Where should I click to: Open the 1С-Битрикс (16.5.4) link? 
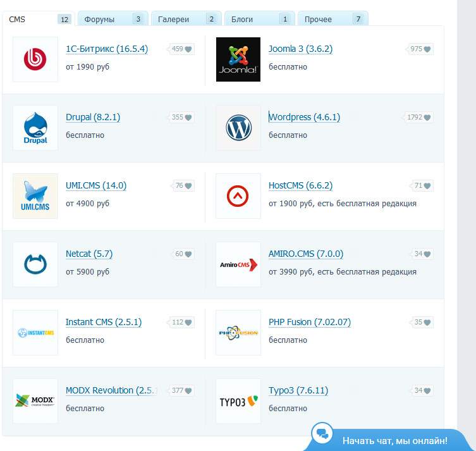pyautogui.click(x=107, y=49)
